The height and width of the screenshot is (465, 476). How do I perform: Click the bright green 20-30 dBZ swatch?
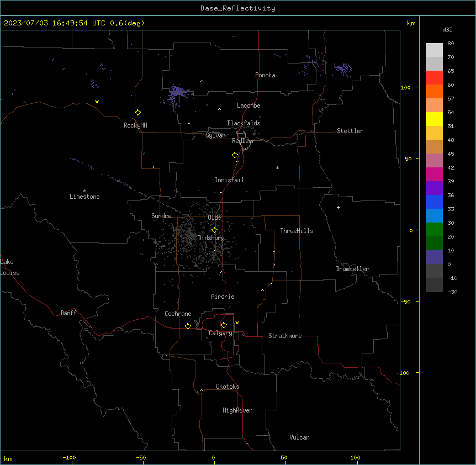click(434, 230)
